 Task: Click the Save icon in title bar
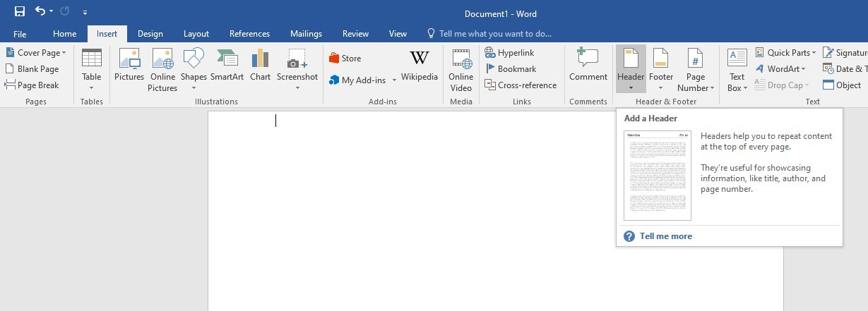[x=20, y=12]
